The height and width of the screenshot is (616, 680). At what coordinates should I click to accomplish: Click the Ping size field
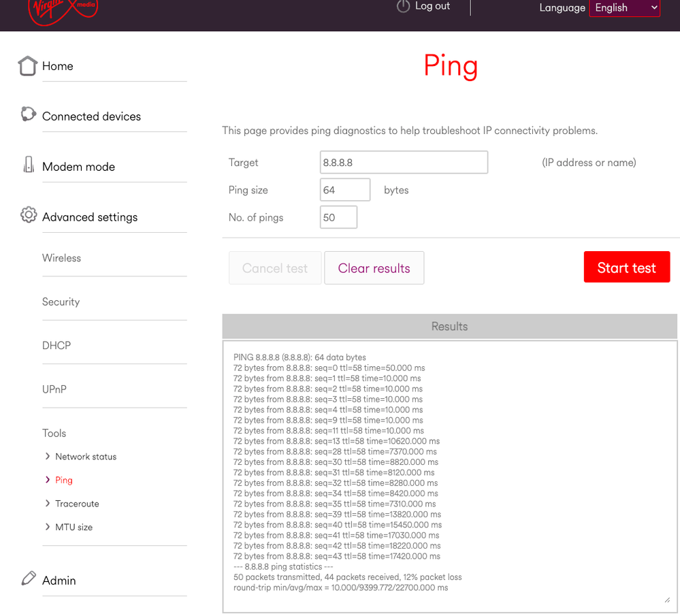pos(345,190)
